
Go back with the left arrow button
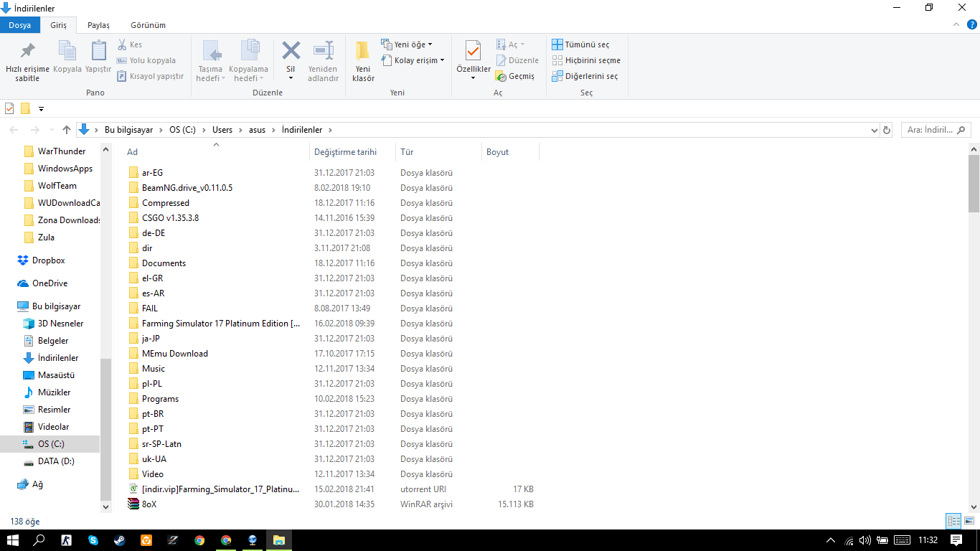coord(15,130)
